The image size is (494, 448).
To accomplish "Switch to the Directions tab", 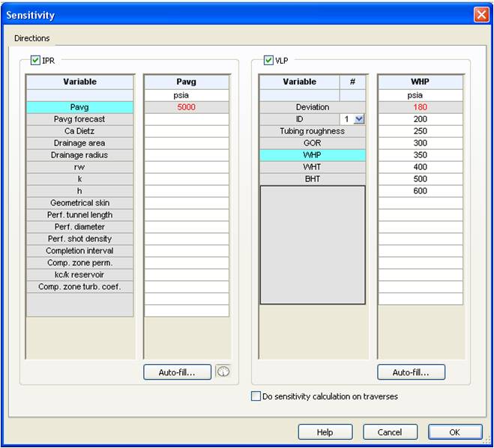I will 32,37.
